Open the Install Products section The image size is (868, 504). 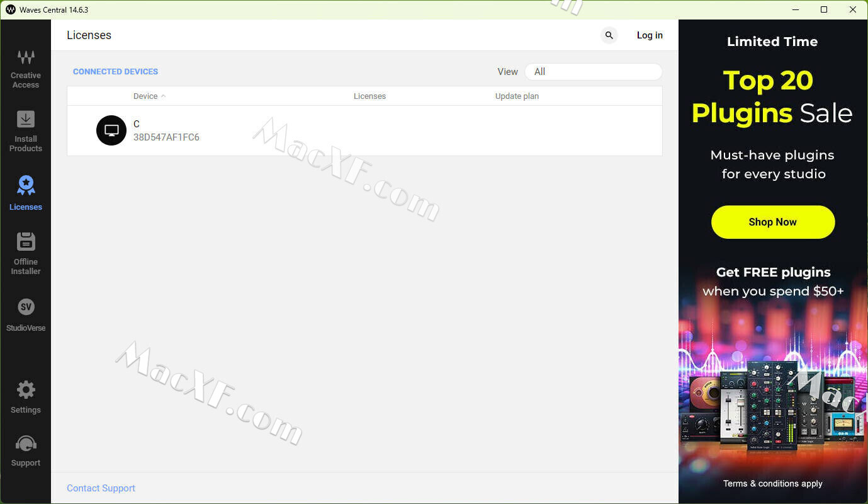tap(26, 131)
